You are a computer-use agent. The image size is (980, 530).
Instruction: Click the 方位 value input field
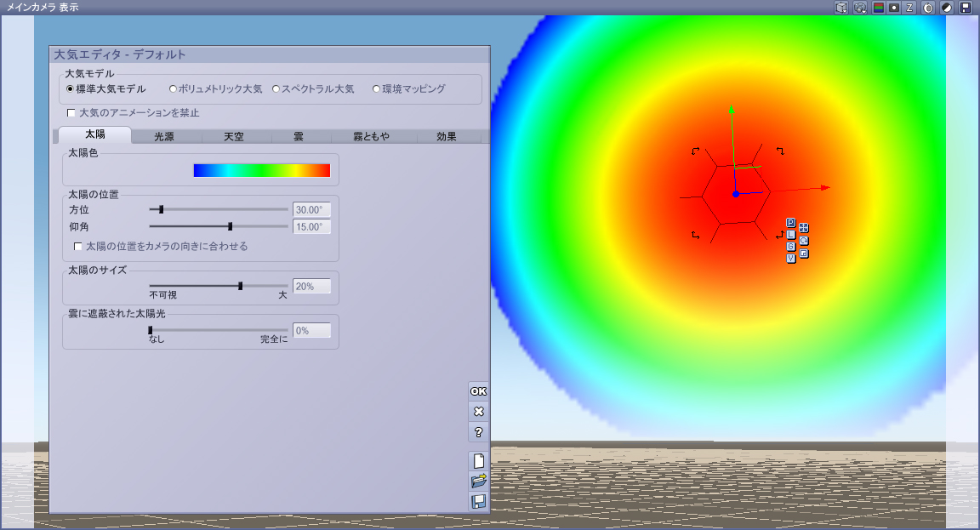311,209
